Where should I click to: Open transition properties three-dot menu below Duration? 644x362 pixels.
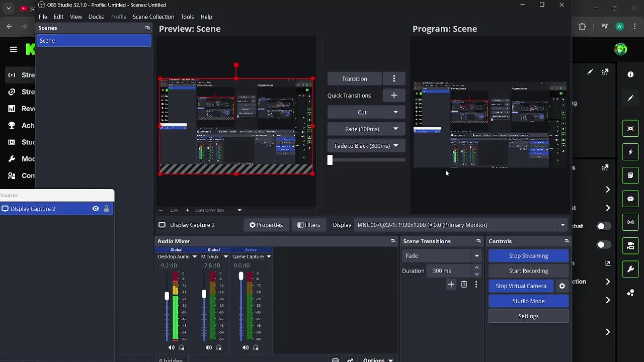point(476,285)
